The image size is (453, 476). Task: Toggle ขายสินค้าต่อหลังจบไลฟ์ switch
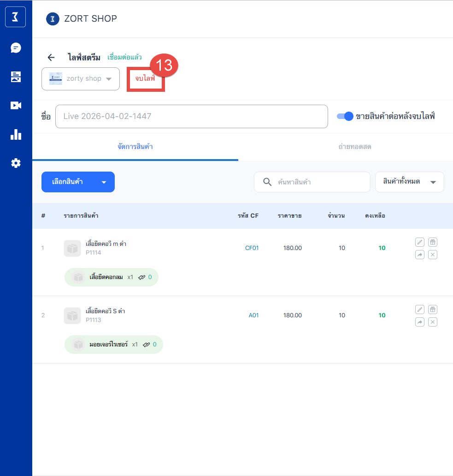point(345,116)
